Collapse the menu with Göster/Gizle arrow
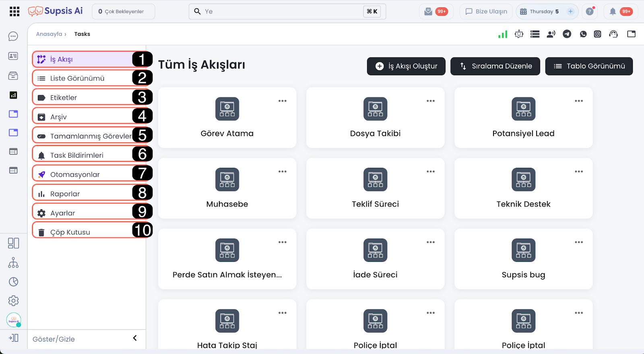Viewport: 644px width, 354px height. coord(135,338)
